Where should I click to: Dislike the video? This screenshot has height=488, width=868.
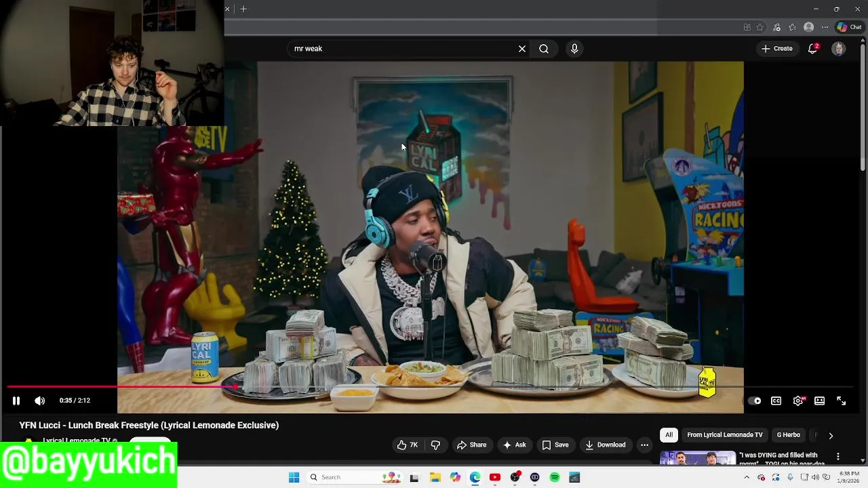(435, 445)
